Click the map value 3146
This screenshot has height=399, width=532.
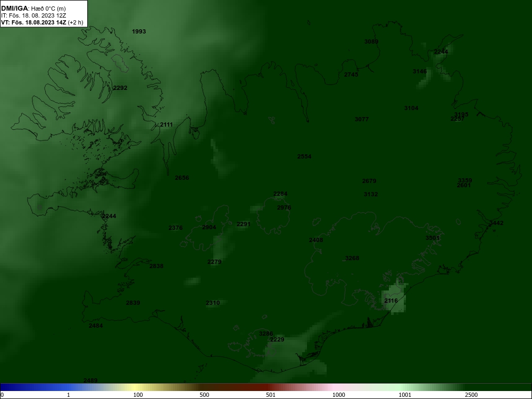coord(420,71)
